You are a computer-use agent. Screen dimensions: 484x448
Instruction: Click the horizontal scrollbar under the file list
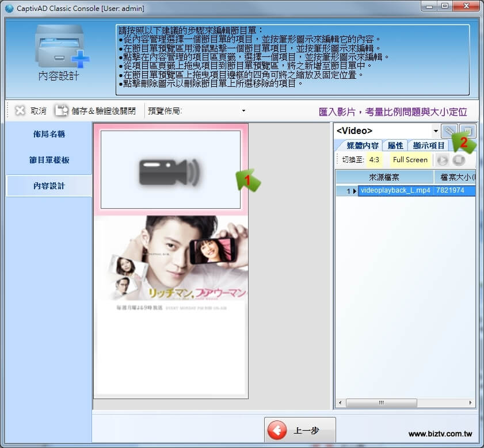click(x=405, y=403)
